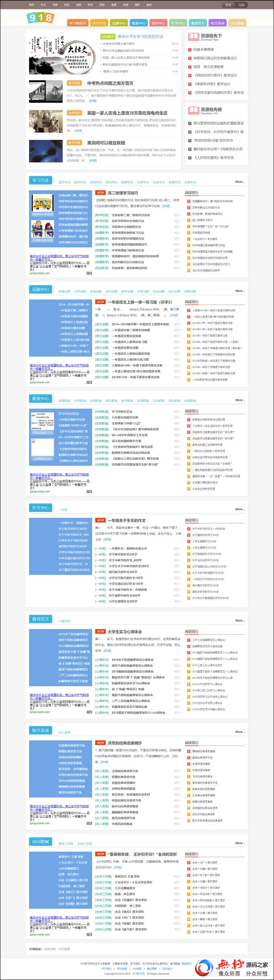Select the 短文语录 navigation tab

218,23
